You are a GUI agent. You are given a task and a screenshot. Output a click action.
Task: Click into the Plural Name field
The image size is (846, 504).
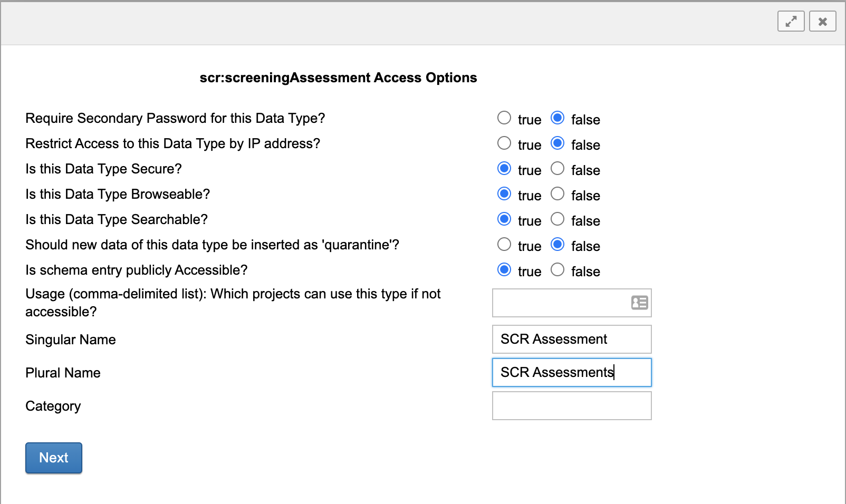click(x=572, y=372)
